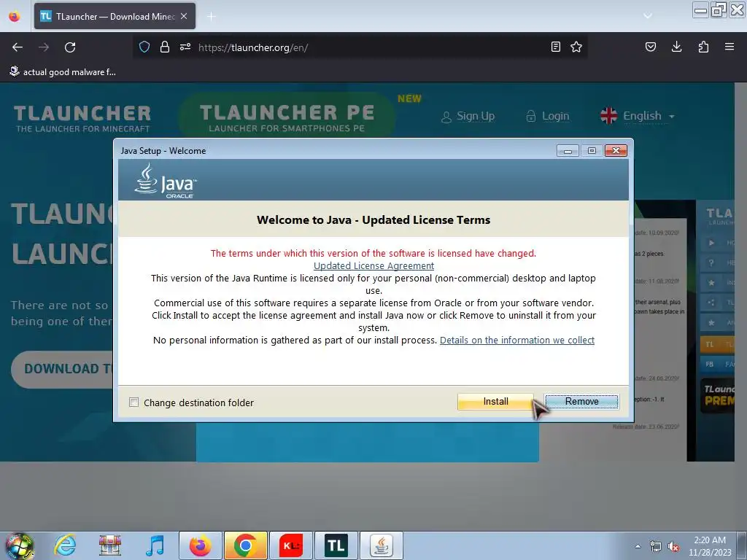Click the Sign Up link on TLauncher page
The image size is (747, 560).
point(468,116)
